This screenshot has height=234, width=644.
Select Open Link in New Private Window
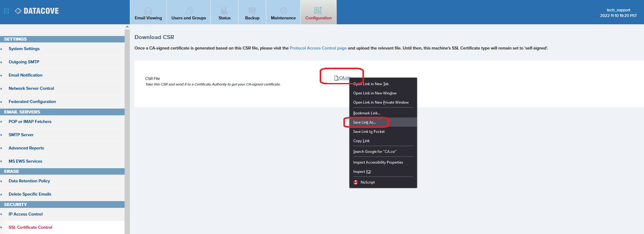[x=381, y=102]
